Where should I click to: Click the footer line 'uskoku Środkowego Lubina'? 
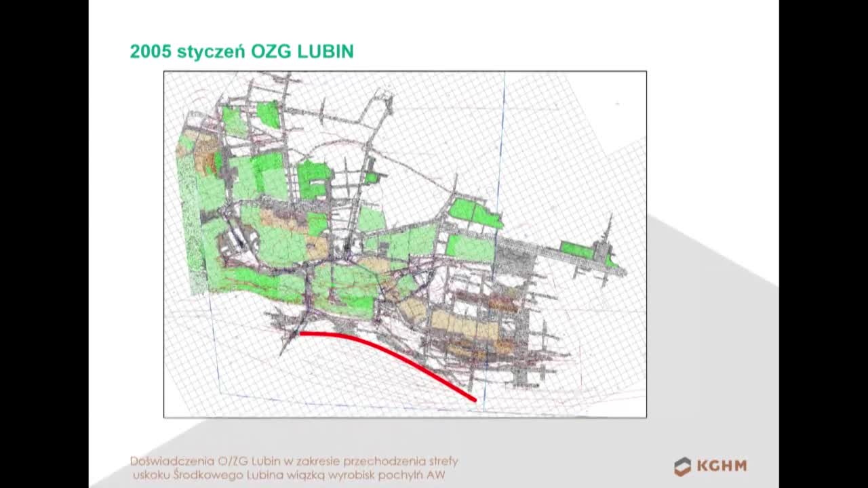pos(288,475)
